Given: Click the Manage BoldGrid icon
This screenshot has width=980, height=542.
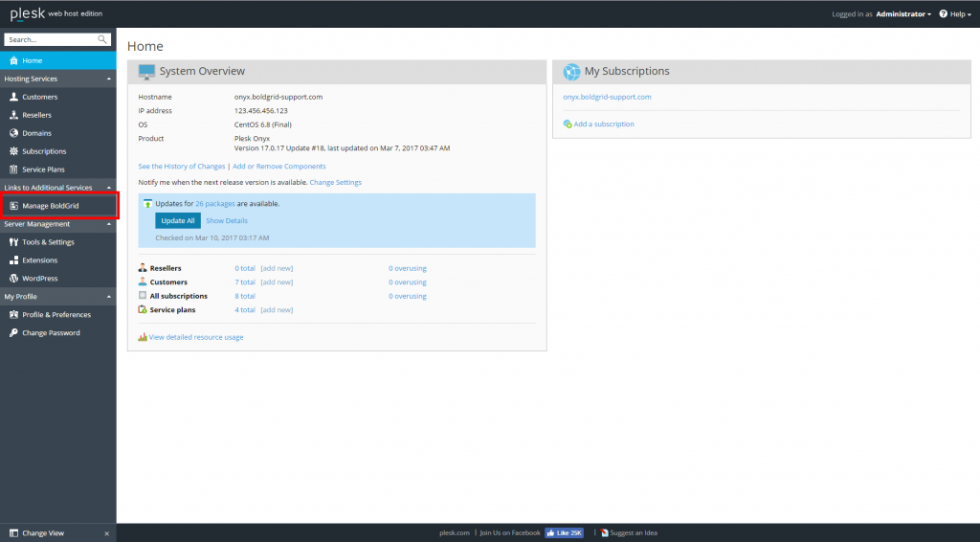Looking at the screenshot, I should pos(13,206).
